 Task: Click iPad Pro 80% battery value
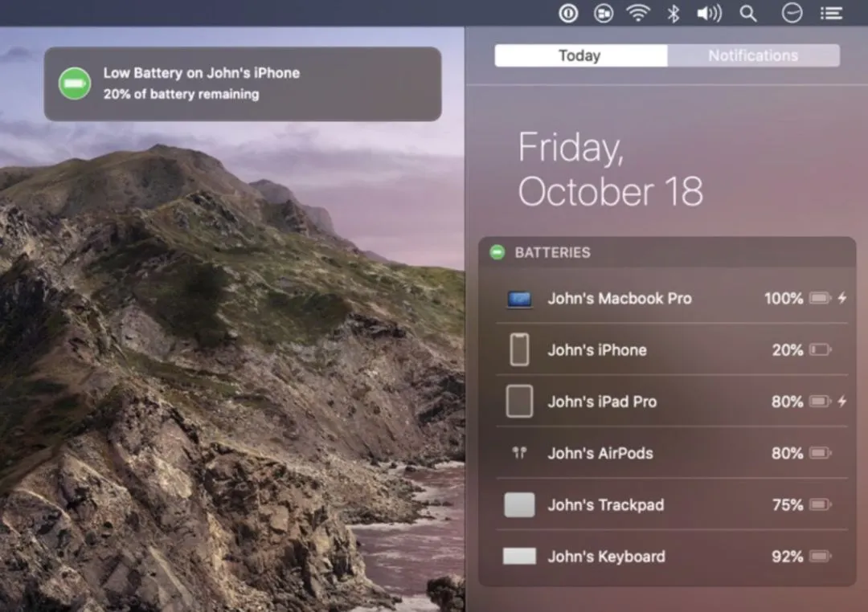point(787,402)
